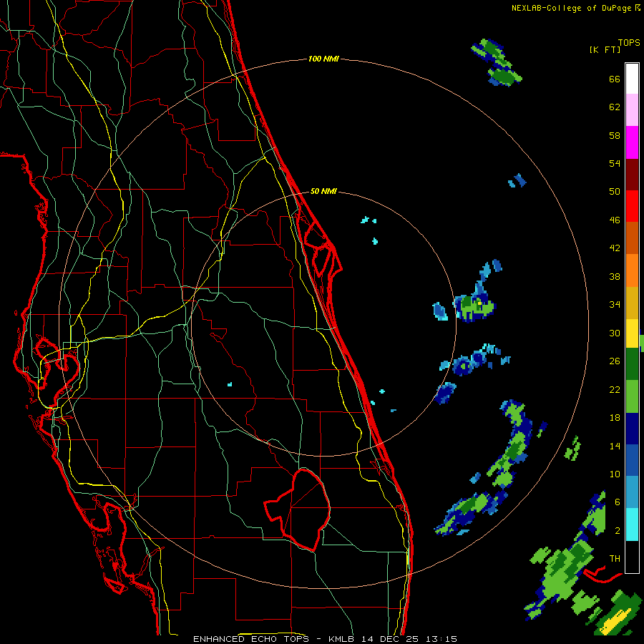644x644 pixels.
Task: Click the 'NEXLAB-College of DuPage' credit text
Action: click(571, 8)
